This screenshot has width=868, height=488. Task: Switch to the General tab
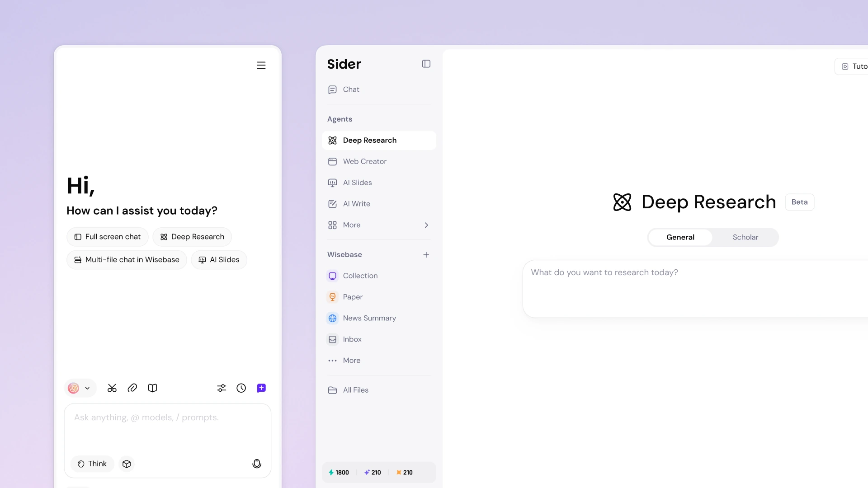point(680,237)
